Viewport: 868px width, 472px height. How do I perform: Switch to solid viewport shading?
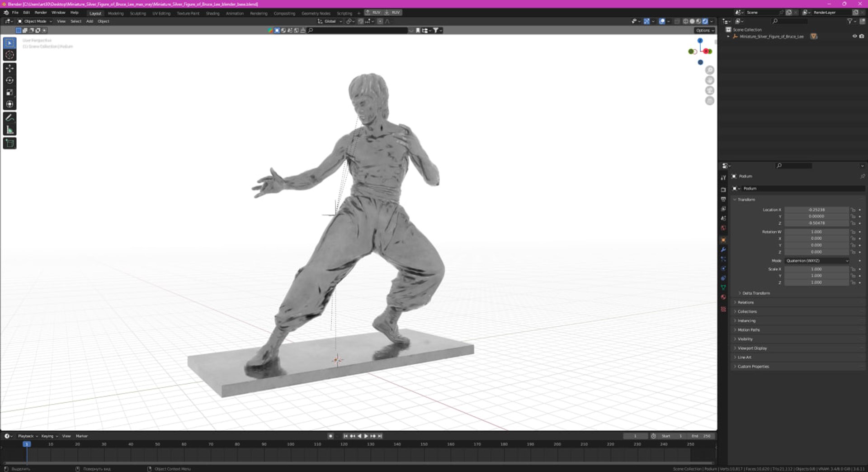coord(692,21)
